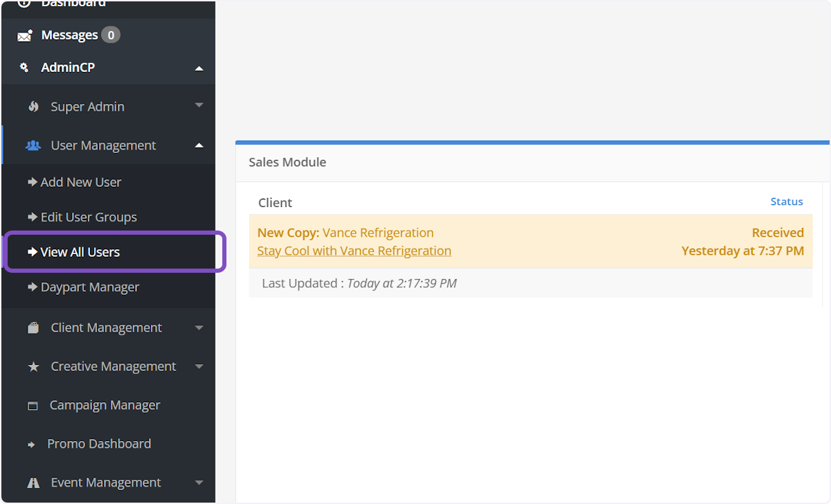Open the Promo Dashboard

click(98, 444)
